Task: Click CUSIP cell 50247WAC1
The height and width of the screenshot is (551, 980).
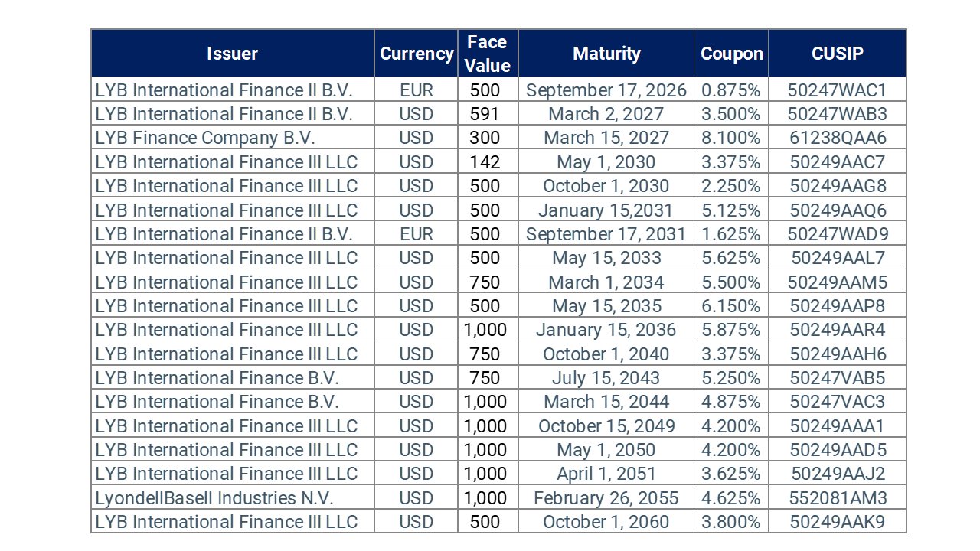Action: tap(837, 90)
